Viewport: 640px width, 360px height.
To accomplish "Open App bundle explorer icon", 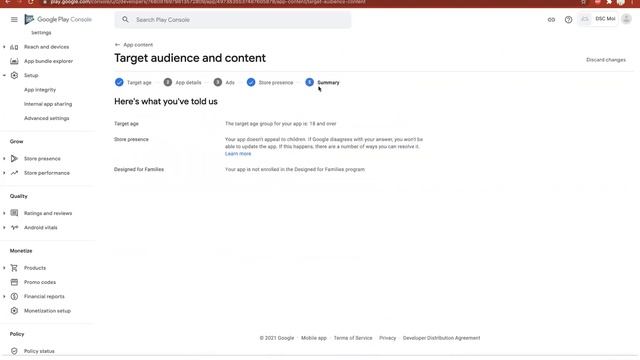I will [14, 61].
